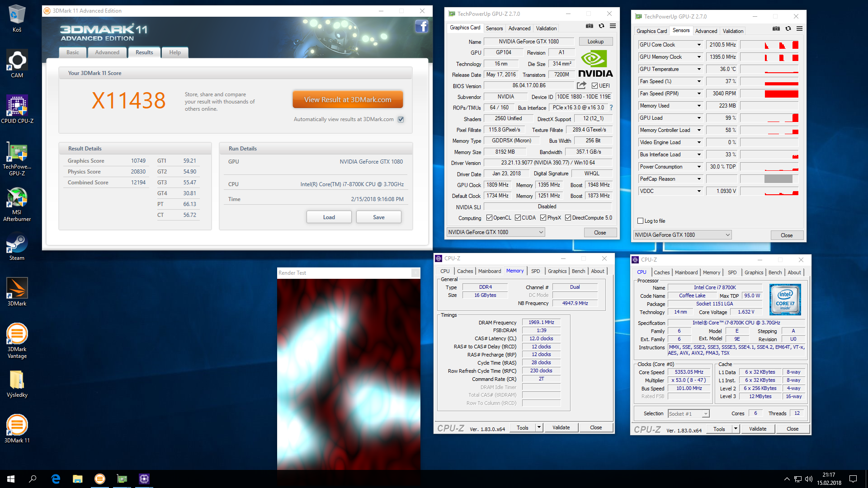This screenshot has width=868, height=488.
Task: Toggle the CUDA checkbox
Action: pos(518,218)
